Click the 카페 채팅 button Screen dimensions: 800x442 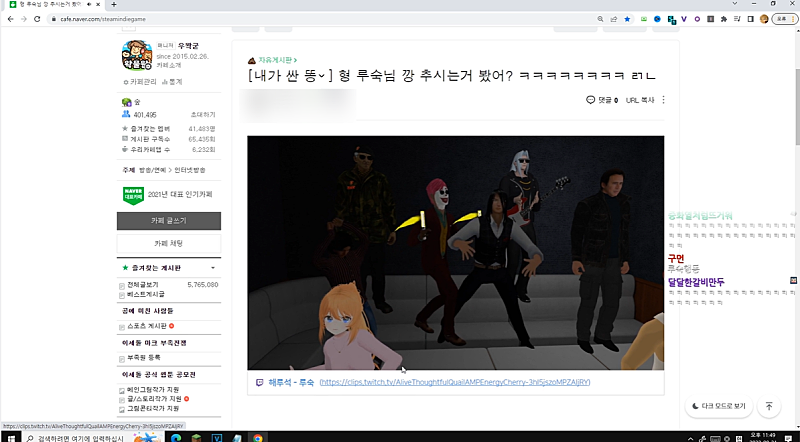[169, 243]
